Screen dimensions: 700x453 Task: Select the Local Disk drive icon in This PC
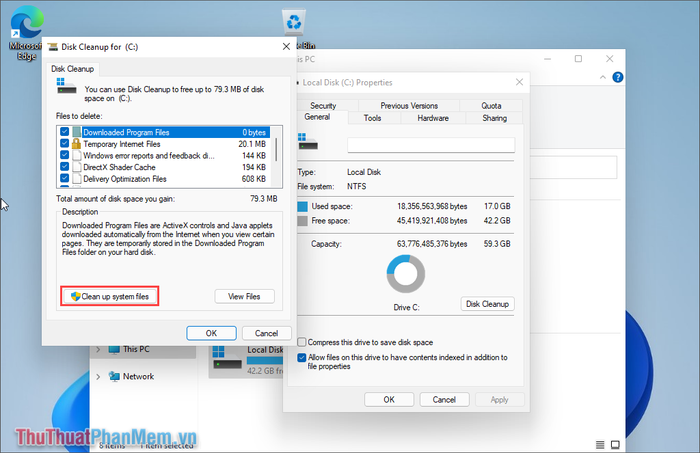click(227, 357)
